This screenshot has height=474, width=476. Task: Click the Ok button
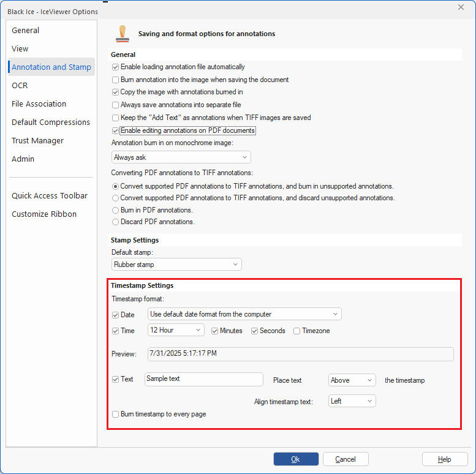[x=296, y=459]
